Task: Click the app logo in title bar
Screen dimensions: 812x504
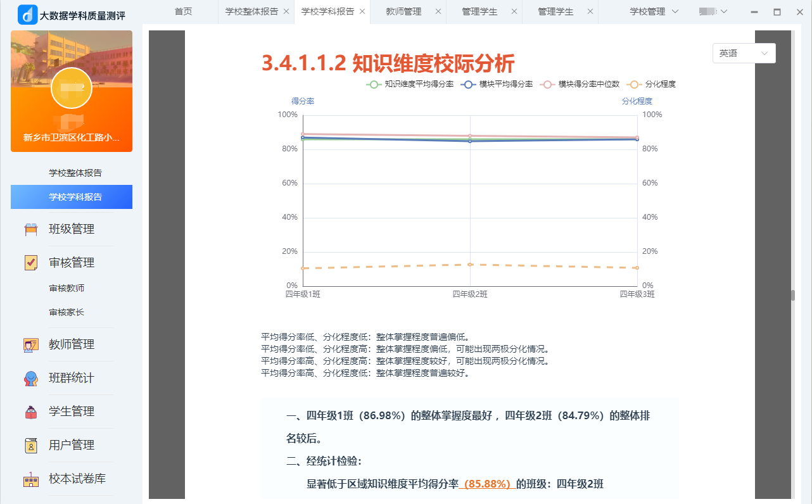Action: coord(27,13)
